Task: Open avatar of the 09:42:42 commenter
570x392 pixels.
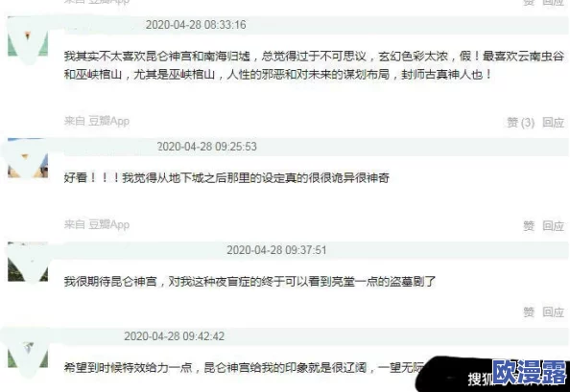Action: point(28,355)
